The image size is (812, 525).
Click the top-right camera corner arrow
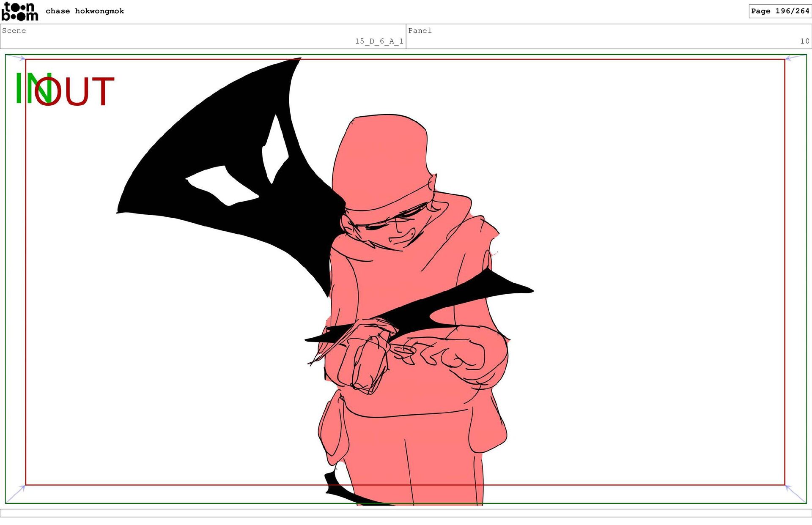click(790, 58)
